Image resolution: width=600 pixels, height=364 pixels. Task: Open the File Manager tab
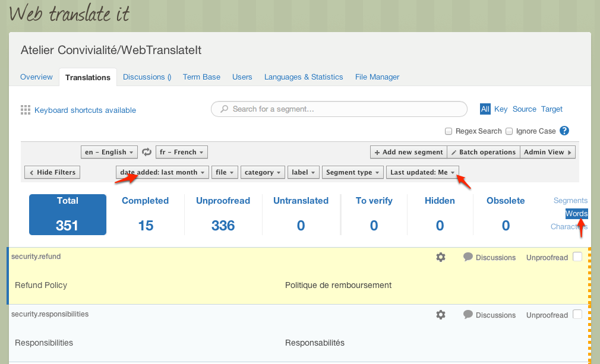[x=377, y=77]
